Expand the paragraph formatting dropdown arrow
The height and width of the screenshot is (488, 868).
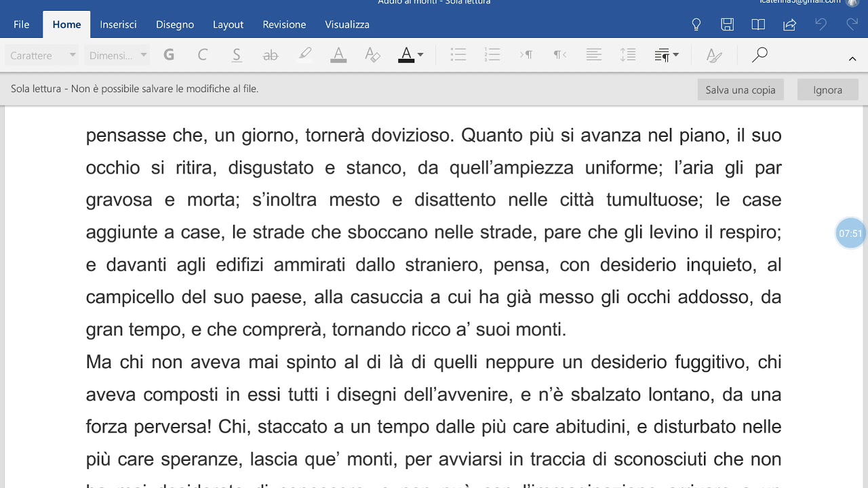[x=676, y=56]
